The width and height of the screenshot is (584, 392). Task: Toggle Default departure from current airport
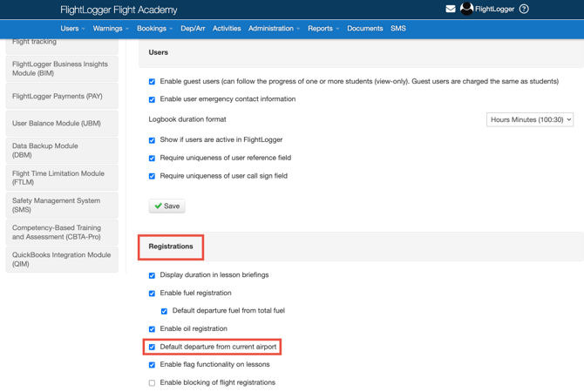point(152,348)
